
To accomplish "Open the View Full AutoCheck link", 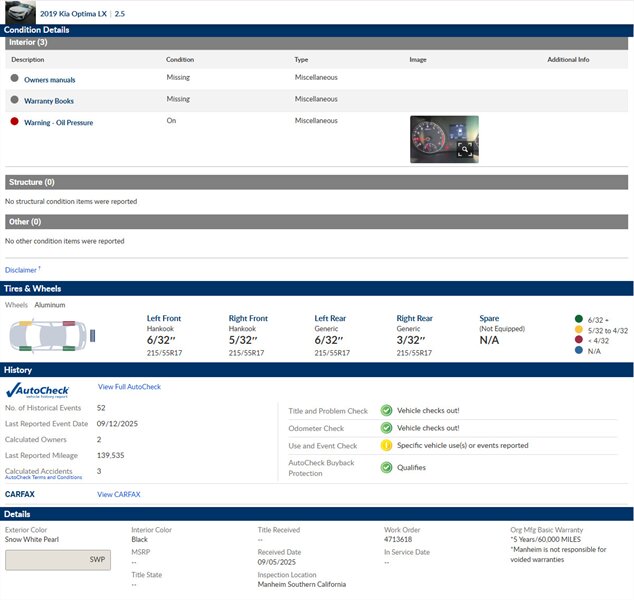I will pyautogui.click(x=129, y=387).
